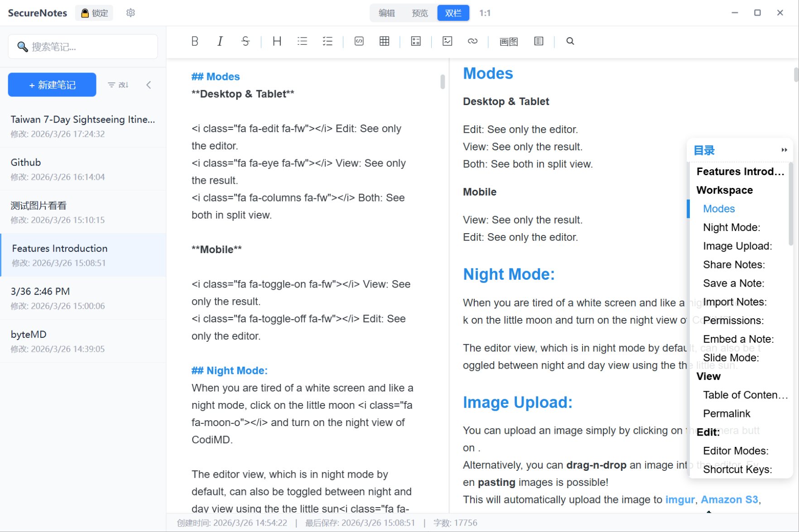This screenshot has height=532, width=799.
Task: Insert a table using the grid icon
Action: point(385,41)
